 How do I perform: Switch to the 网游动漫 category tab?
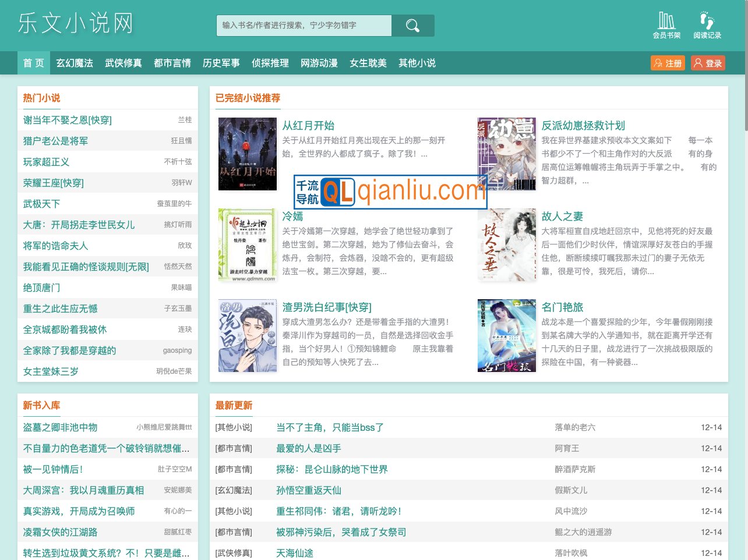pyautogui.click(x=319, y=63)
